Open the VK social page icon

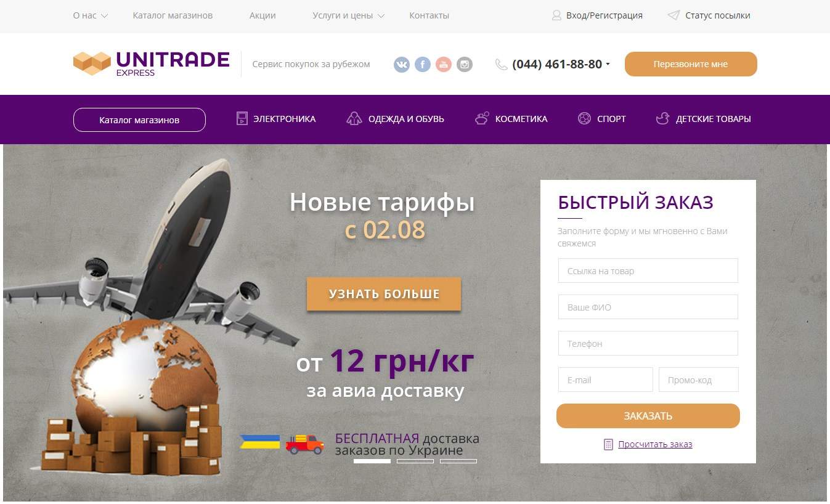tap(402, 64)
